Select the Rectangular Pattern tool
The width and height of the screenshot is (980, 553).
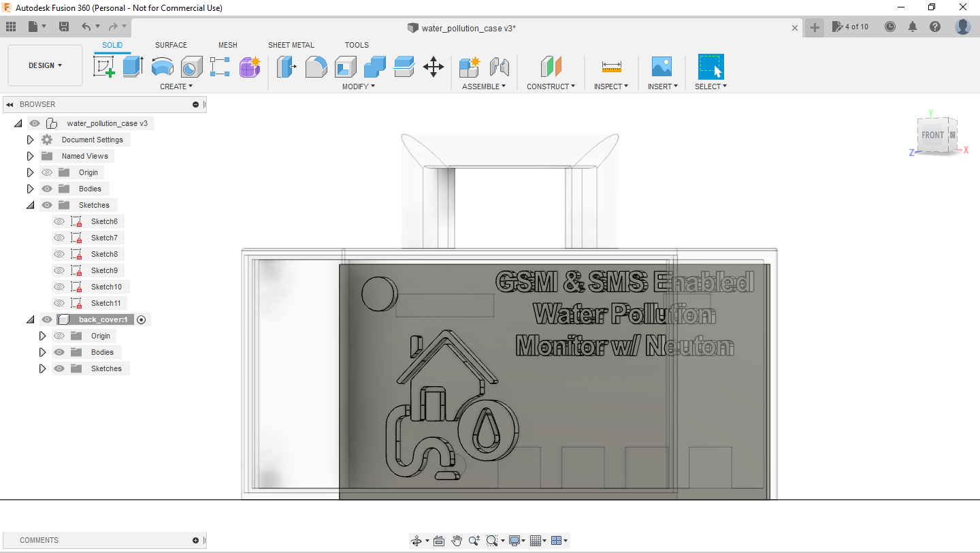tap(220, 67)
